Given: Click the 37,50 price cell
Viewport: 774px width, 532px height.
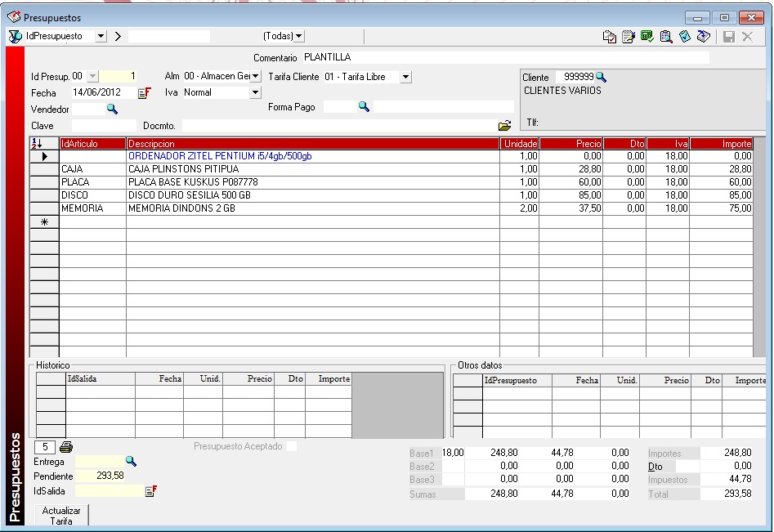Looking at the screenshot, I should click(570, 208).
